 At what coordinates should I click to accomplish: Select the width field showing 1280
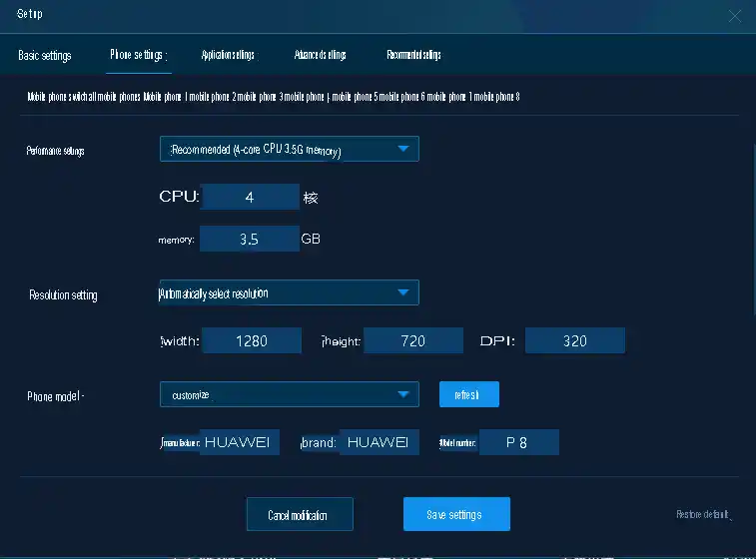click(x=252, y=340)
